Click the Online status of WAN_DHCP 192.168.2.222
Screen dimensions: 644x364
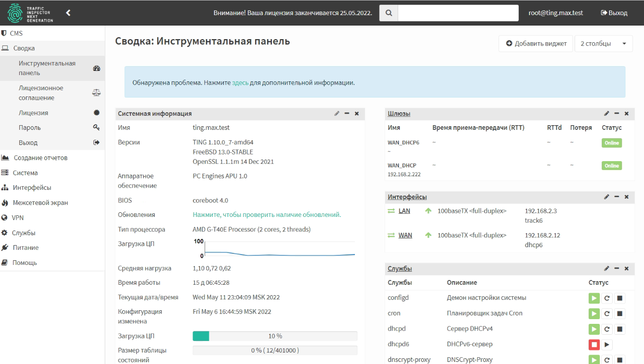(x=612, y=166)
